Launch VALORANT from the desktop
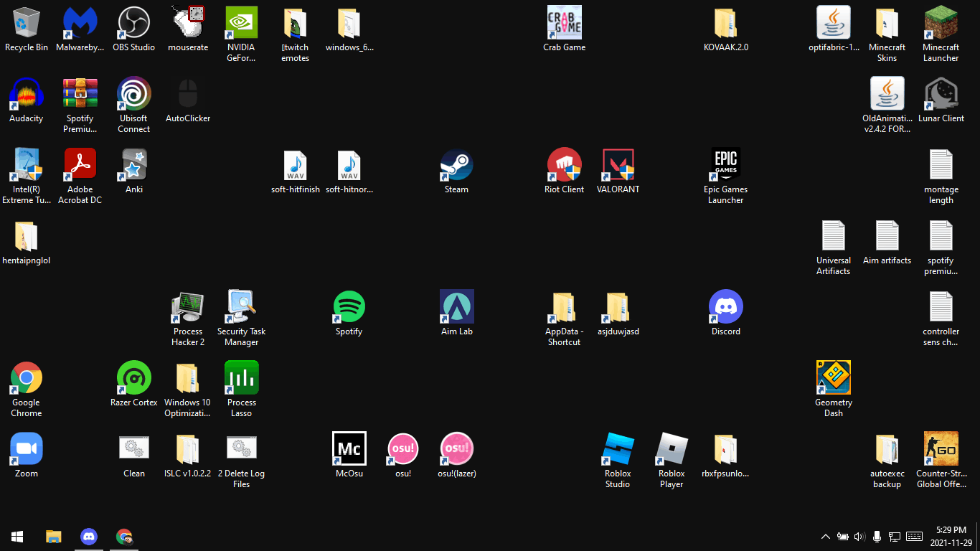This screenshot has width=980, height=551. (618, 165)
